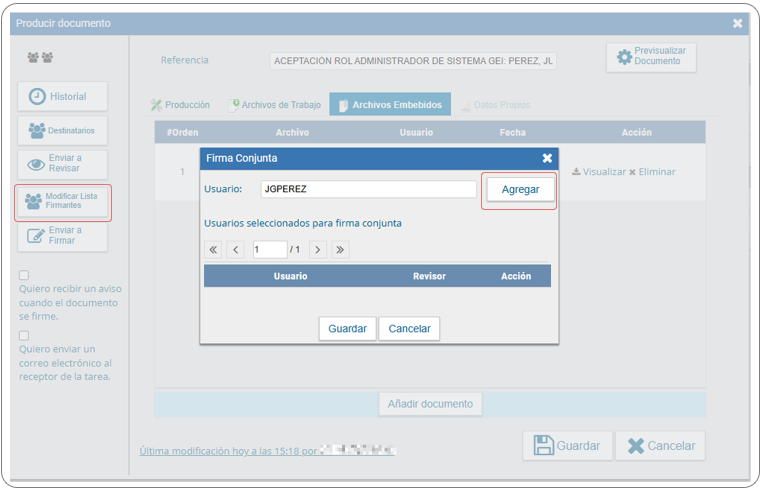Enable notice when document is signed checkbox
762x490 pixels.
(24, 275)
